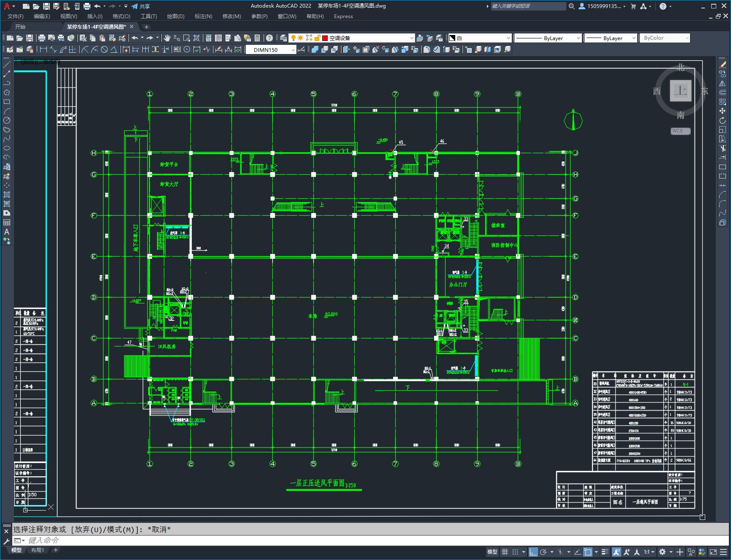This screenshot has height=560, width=731.
Task: Select the Rotate tool in modify toolbar
Action: click(x=723, y=120)
